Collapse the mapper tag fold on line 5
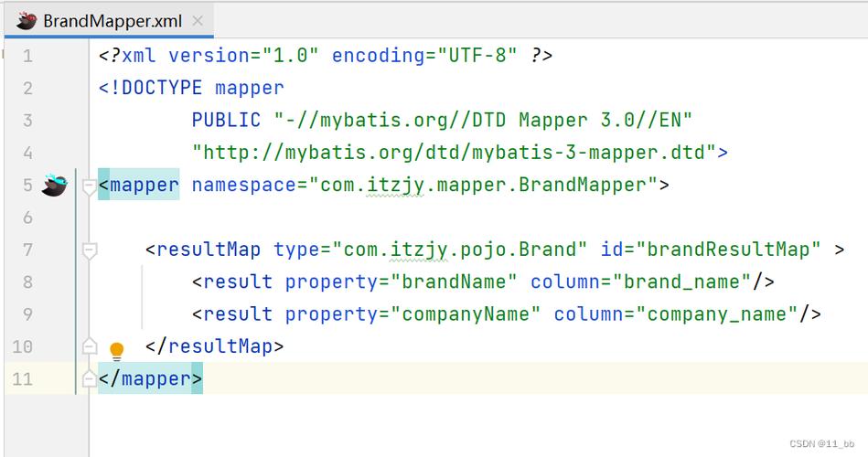Screen dimensions: 868x457 tap(89, 186)
